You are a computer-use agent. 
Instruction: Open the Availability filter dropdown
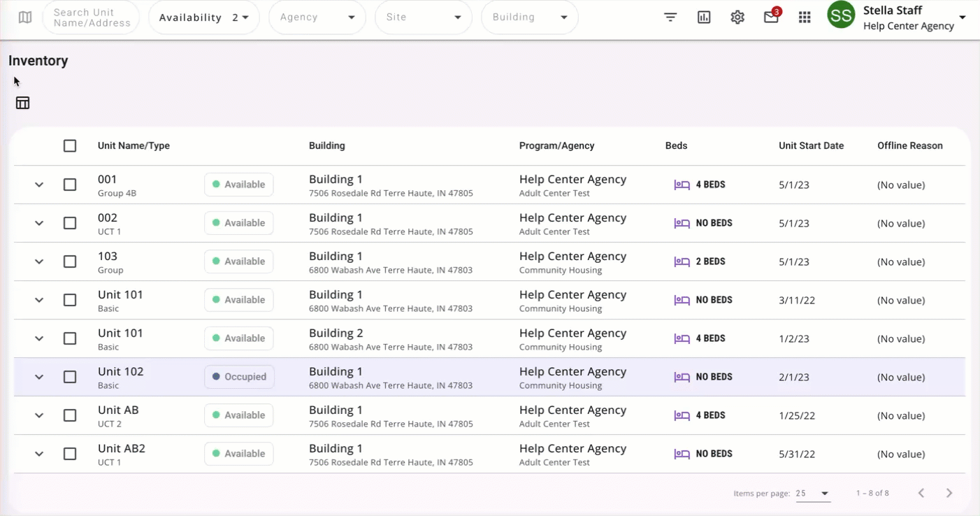(203, 17)
